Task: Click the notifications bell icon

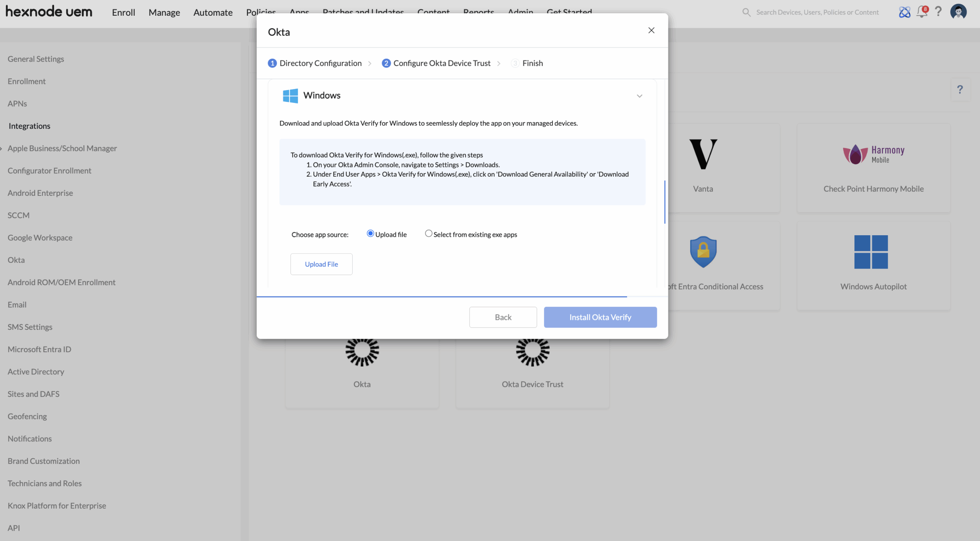Action: coord(922,12)
